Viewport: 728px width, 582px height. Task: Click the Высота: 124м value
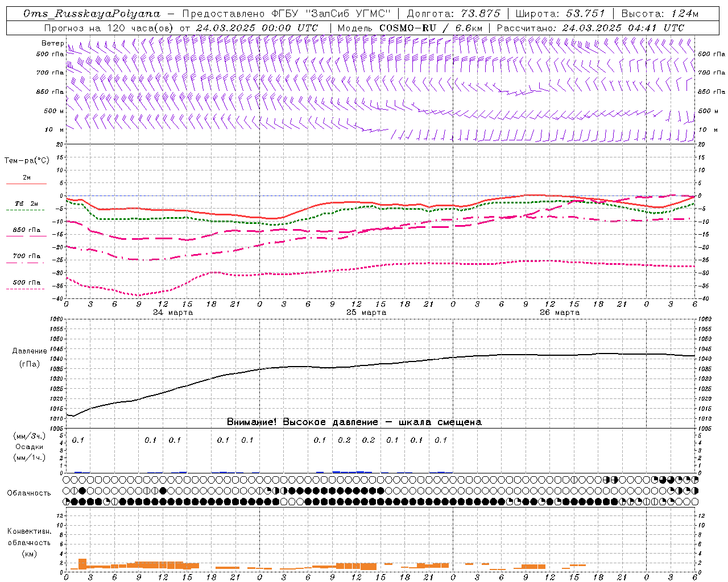click(660, 14)
